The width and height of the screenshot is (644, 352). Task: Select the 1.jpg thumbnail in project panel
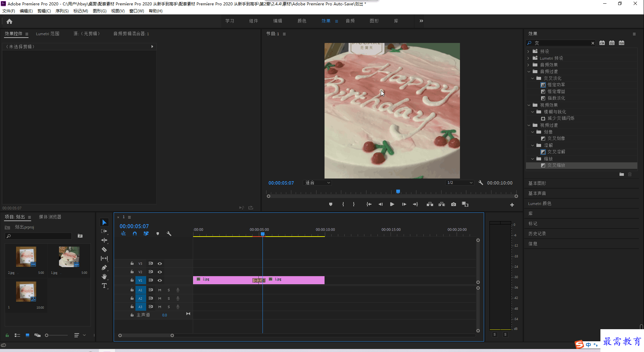(x=69, y=257)
